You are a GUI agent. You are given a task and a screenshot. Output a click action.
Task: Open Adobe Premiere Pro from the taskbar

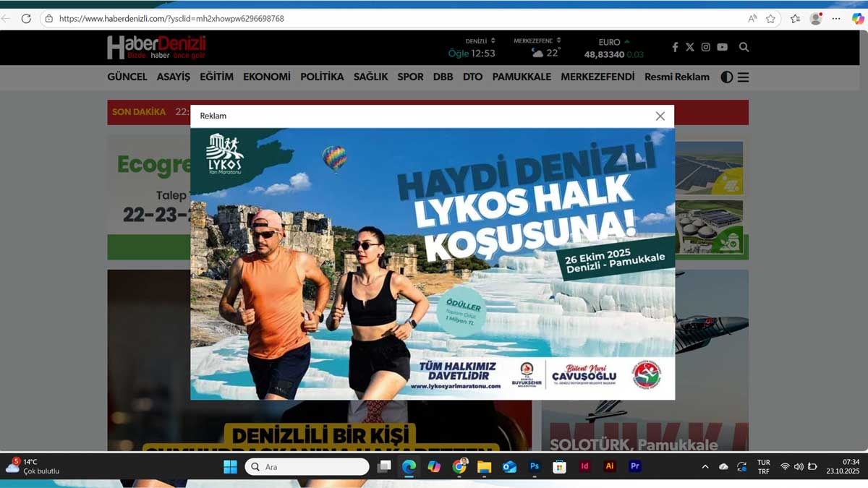pyautogui.click(x=635, y=466)
